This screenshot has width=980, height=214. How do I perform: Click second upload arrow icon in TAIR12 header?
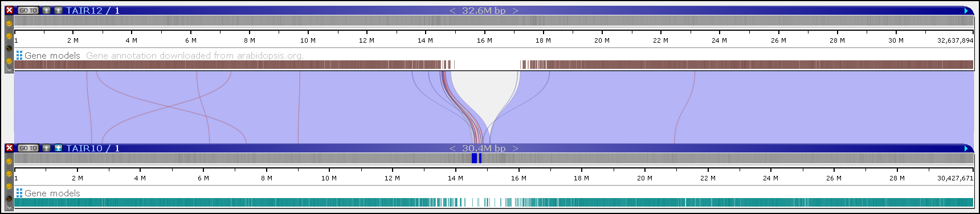click(58, 10)
